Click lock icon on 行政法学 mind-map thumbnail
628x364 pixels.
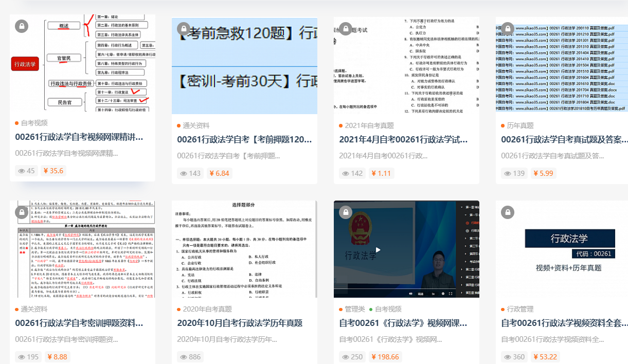click(22, 26)
